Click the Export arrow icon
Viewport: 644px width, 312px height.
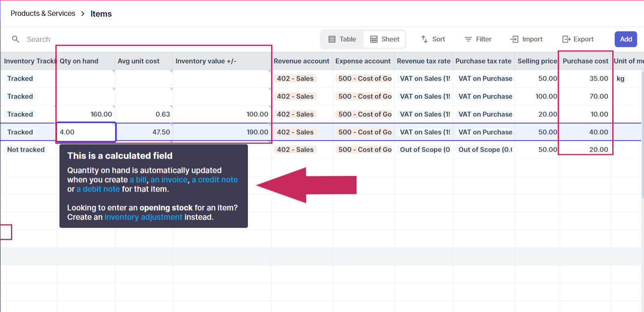566,39
